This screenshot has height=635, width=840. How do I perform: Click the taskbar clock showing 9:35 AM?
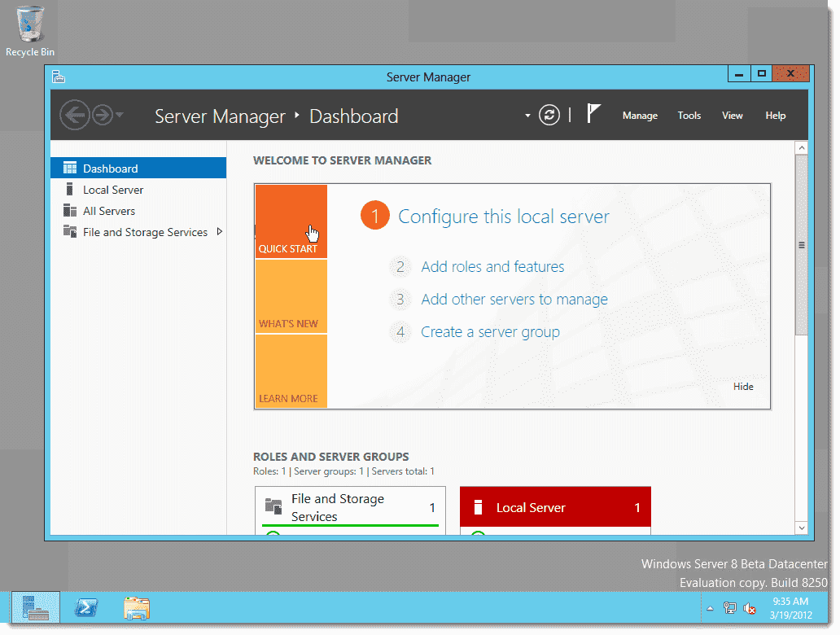(x=790, y=608)
